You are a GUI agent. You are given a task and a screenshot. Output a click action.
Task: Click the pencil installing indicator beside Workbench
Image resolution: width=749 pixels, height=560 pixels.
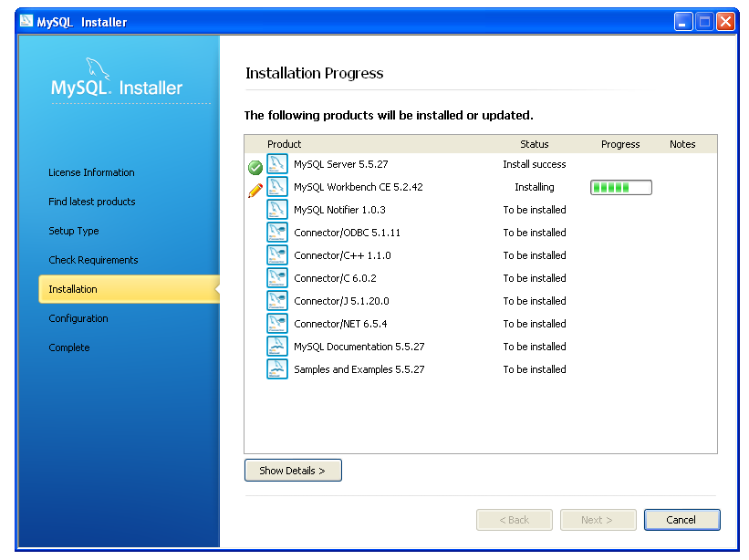click(255, 190)
